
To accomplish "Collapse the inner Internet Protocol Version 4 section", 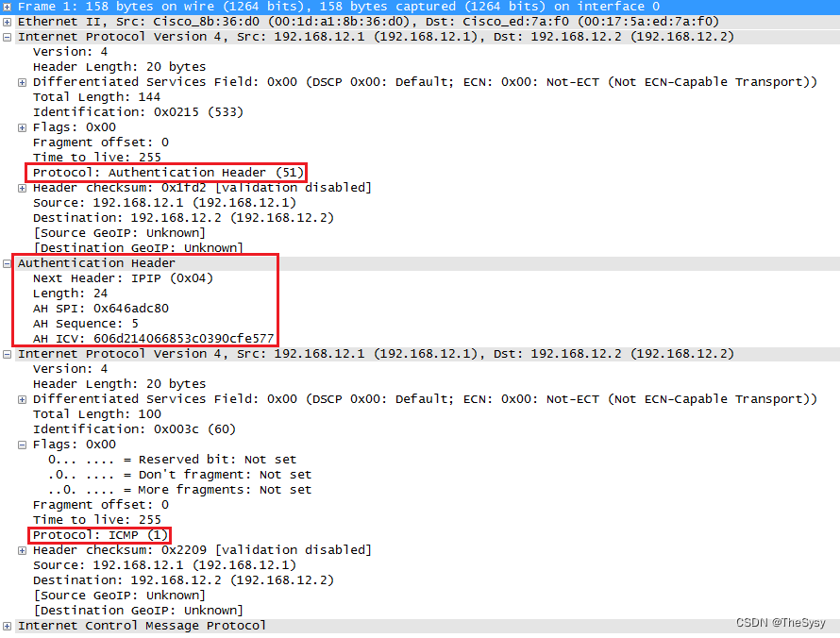I will pos(7,354).
